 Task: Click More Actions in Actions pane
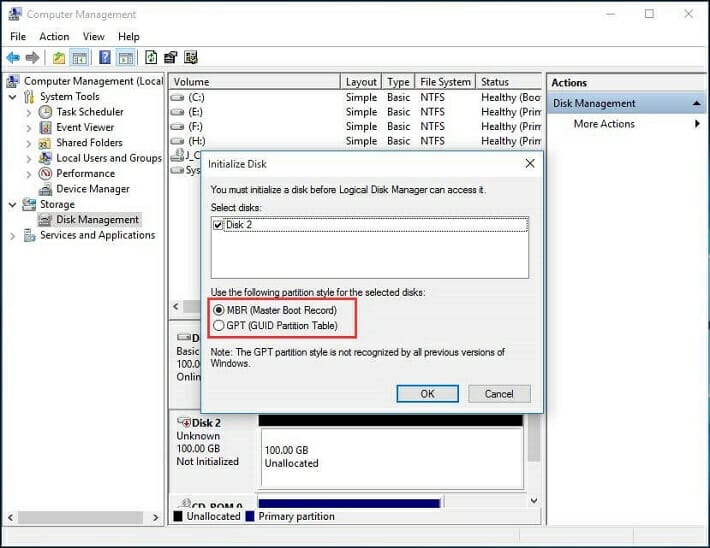(x=604, y=124)
